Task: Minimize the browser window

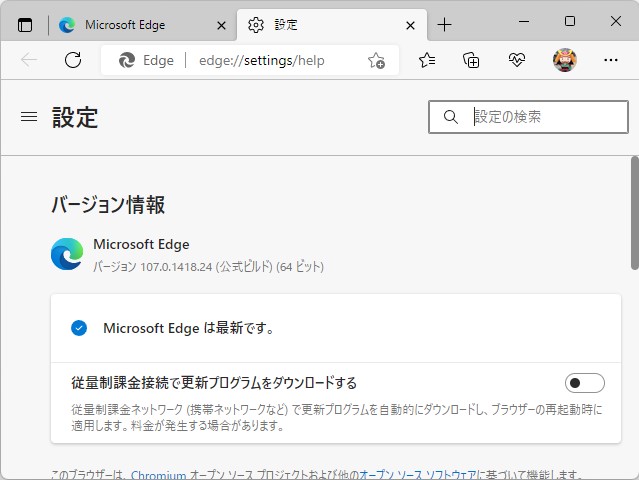Action: [x=524, y=21]
